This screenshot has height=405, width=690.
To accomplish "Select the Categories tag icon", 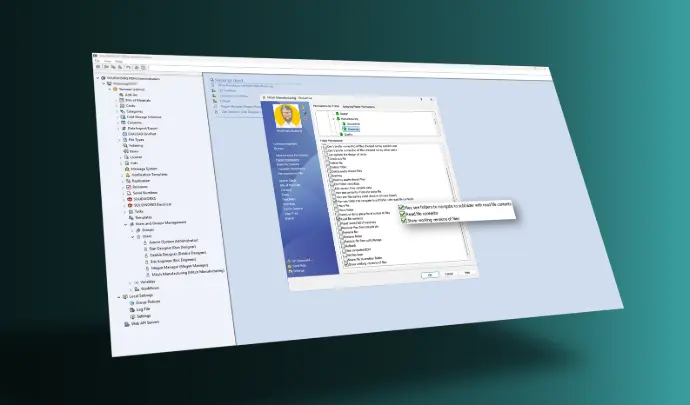I will (x=123, y=111).
